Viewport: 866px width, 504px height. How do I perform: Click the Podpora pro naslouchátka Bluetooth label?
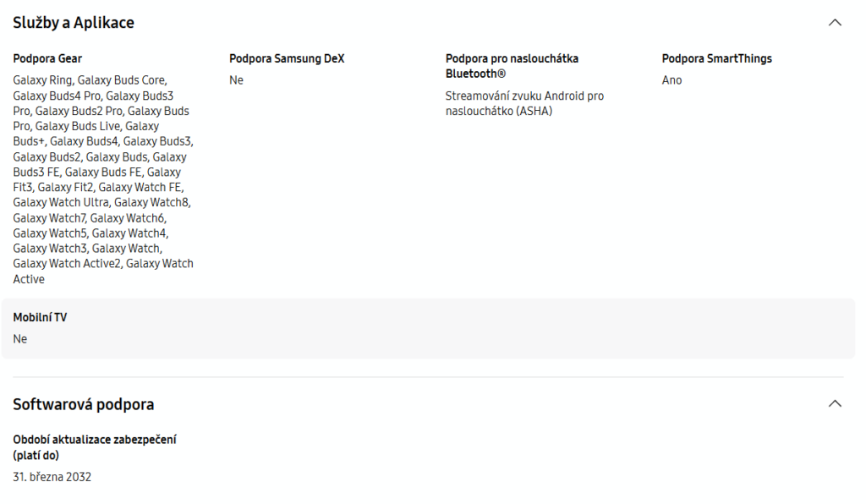click(512, 66)
